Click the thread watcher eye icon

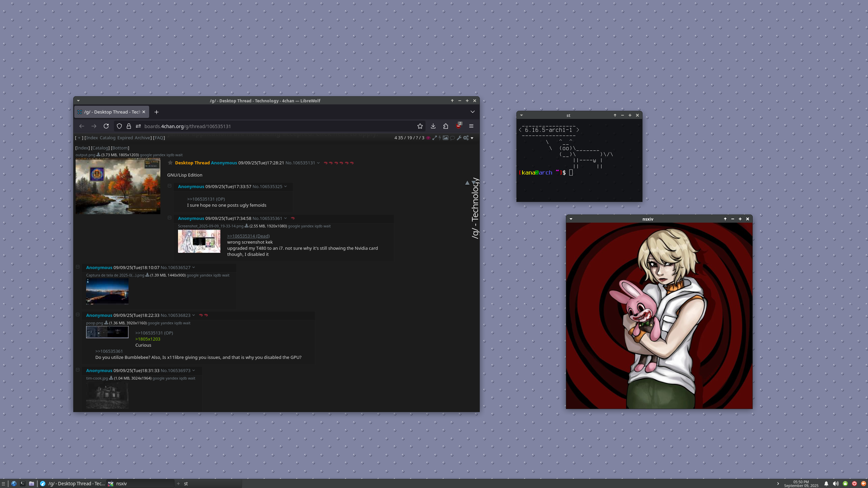(428, 138)
